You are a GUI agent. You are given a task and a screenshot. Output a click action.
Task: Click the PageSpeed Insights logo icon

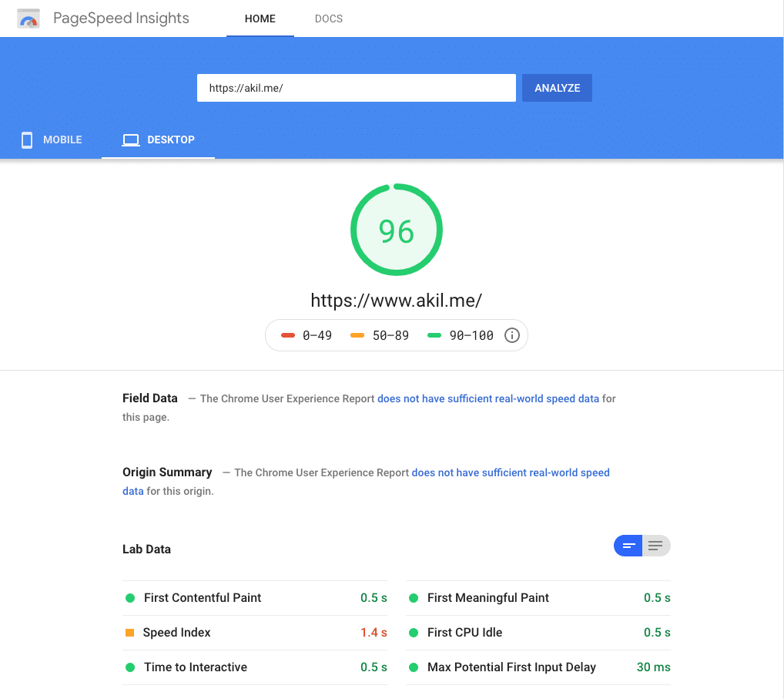click(x=28, y=19)
